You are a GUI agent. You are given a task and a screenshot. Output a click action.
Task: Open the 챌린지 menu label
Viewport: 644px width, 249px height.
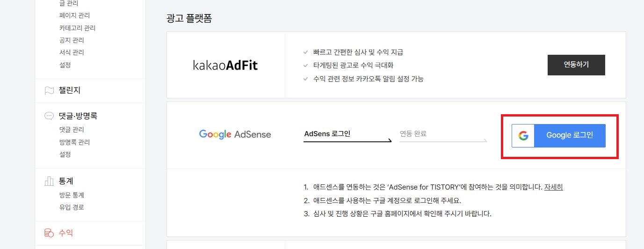[x=70, y=90]
